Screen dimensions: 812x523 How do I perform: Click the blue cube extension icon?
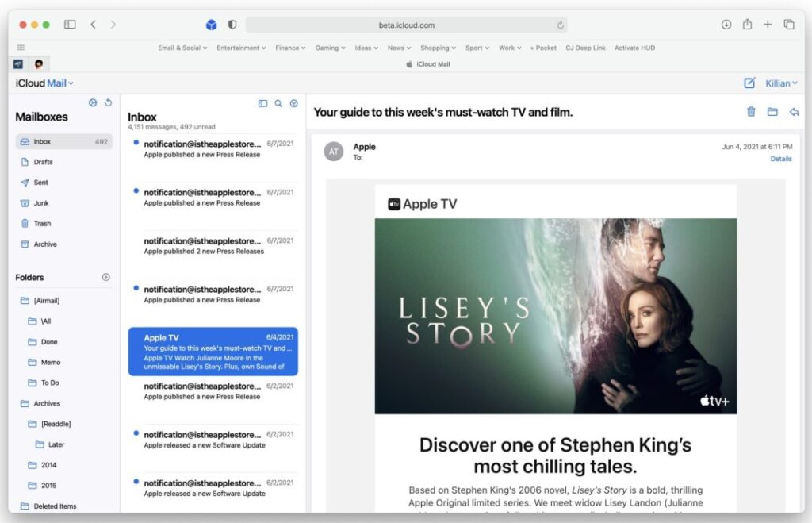click(x=211, y=25)
